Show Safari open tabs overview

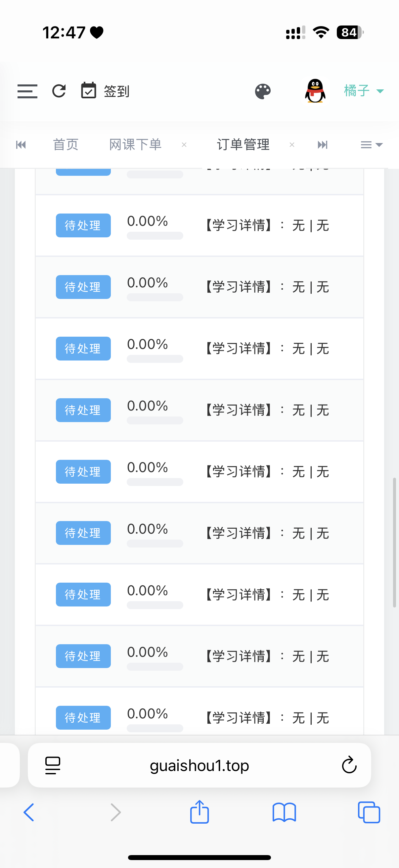tap(369, 812)
